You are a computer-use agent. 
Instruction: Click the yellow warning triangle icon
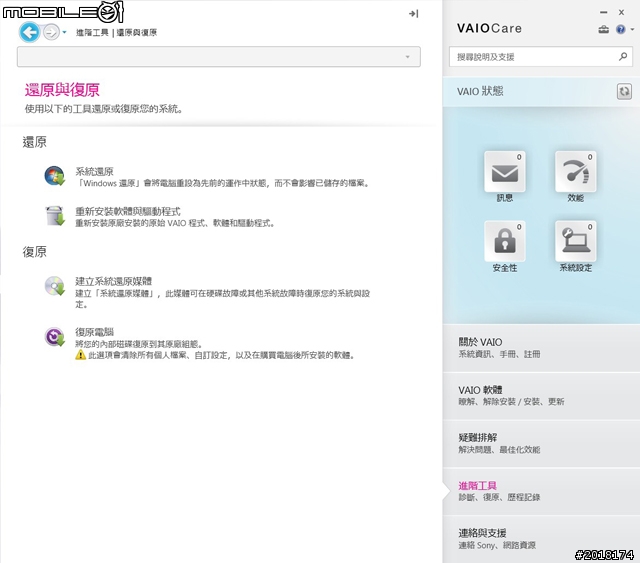(x=80, y=355)
